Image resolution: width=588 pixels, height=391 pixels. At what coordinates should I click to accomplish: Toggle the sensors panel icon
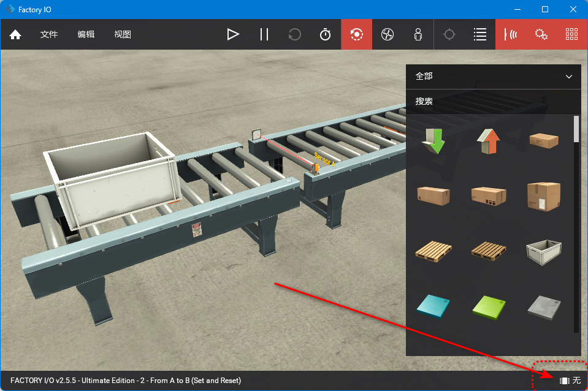[x=511, y=34]
